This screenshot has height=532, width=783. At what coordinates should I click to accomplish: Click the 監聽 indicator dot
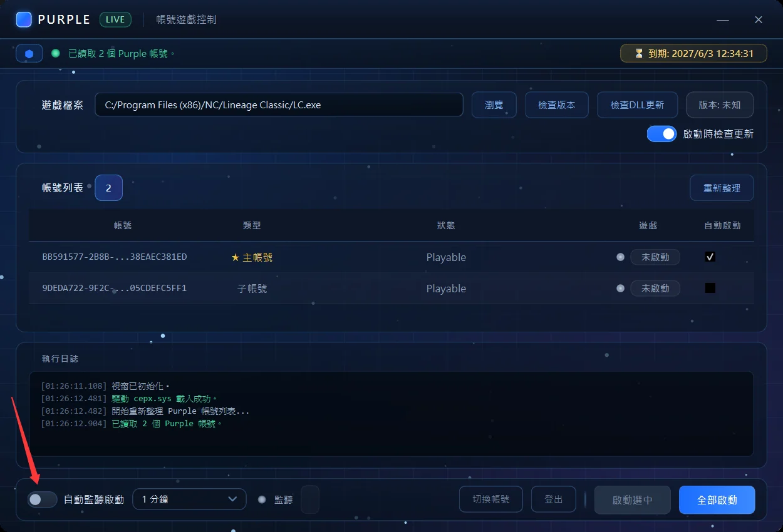(262, 499)
